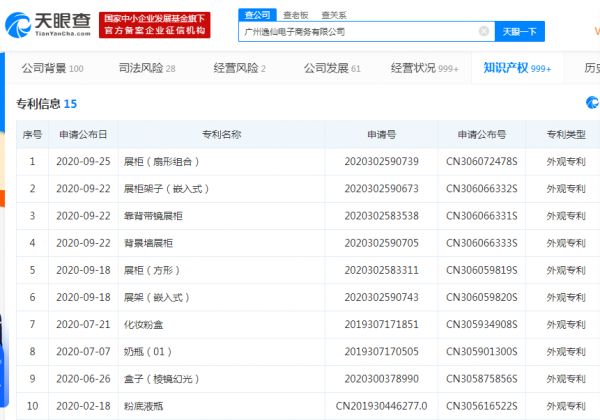This screenshot has height=420, width=600.
Task: Click the Tianyancha logo
Action: 51,23
